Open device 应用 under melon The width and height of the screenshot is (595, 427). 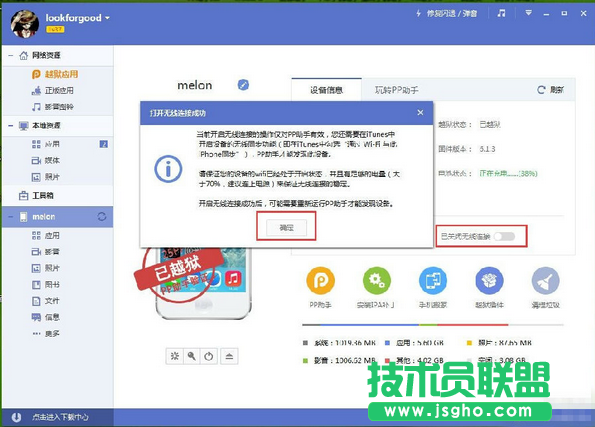(46, 236)
